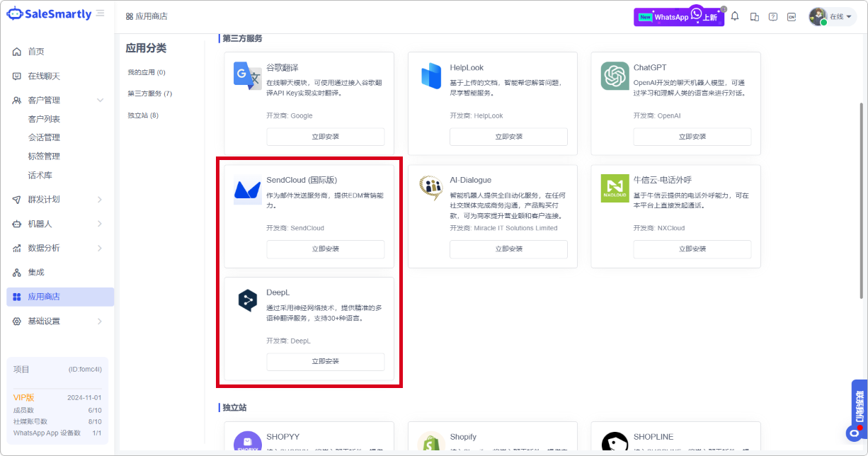Open the 在线 status dropdown

click(840, 16)
